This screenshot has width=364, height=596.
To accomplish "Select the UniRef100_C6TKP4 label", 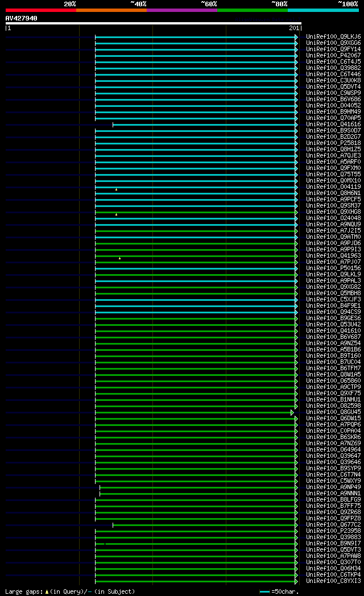I will 333,575.
